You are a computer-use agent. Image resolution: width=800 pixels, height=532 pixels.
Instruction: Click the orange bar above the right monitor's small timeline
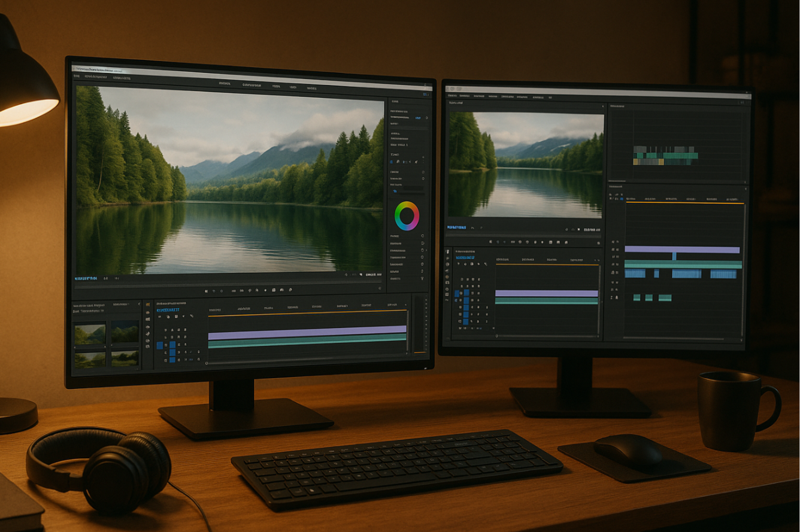point(547,263)
